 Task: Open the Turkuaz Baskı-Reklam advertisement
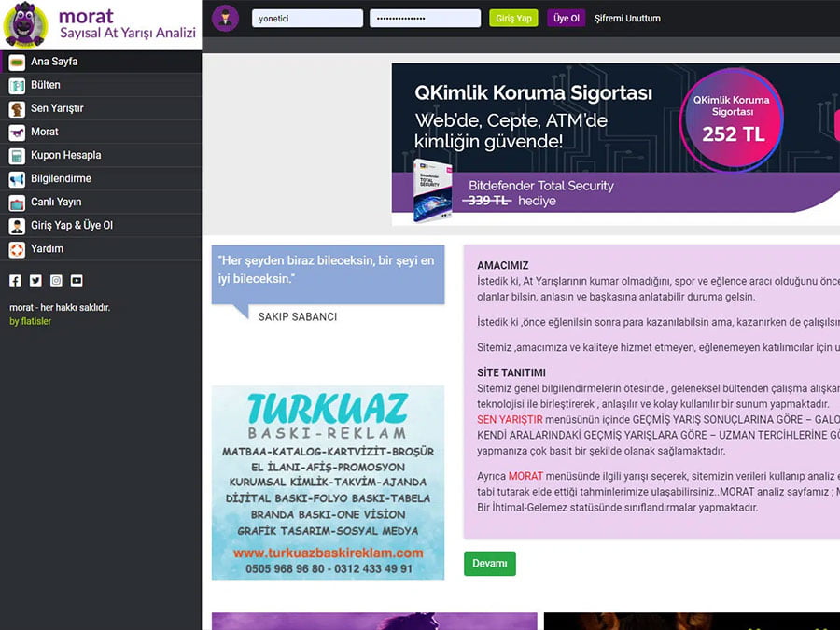coord(328,483)
